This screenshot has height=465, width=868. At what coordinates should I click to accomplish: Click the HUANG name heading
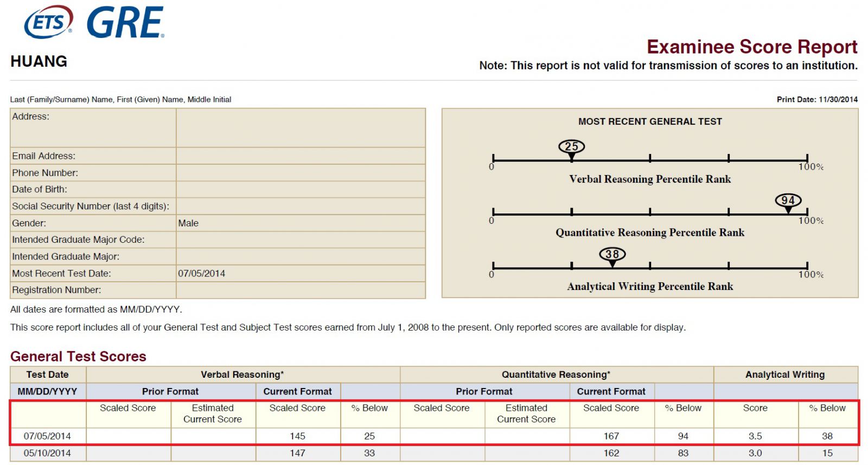[x=39, y=61]
